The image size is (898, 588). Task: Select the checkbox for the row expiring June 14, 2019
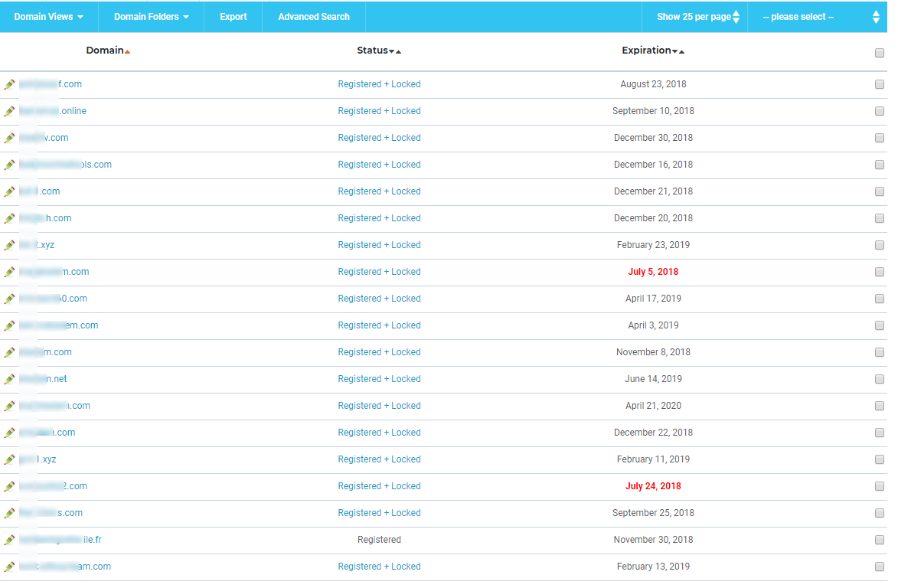pos(879,379)
